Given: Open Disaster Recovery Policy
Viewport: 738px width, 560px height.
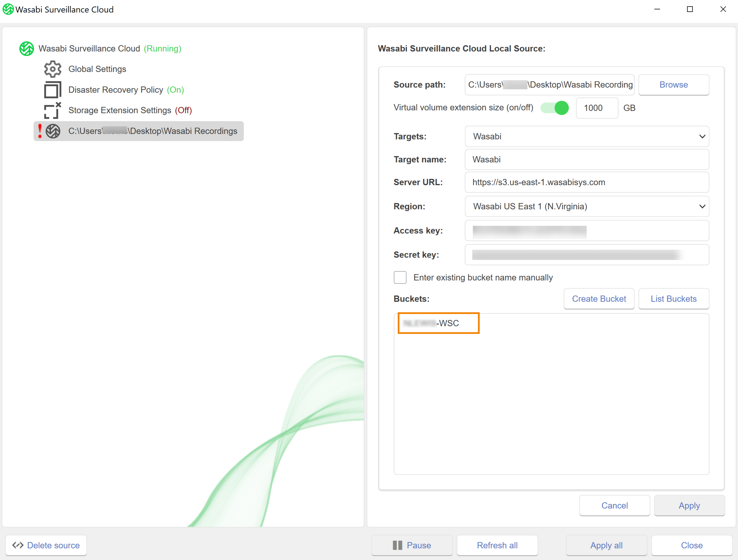Looking at the screenshot, I should click(x=126, y=90).
